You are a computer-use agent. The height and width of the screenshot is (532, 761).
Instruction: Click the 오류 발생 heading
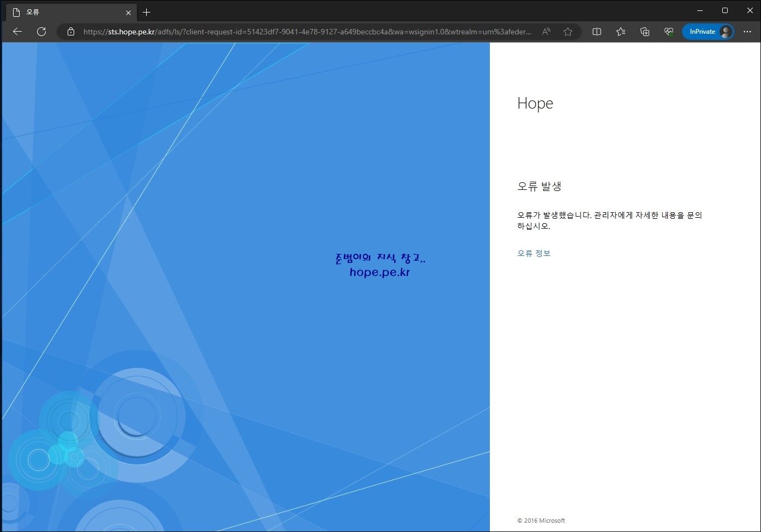click(540, 186)
